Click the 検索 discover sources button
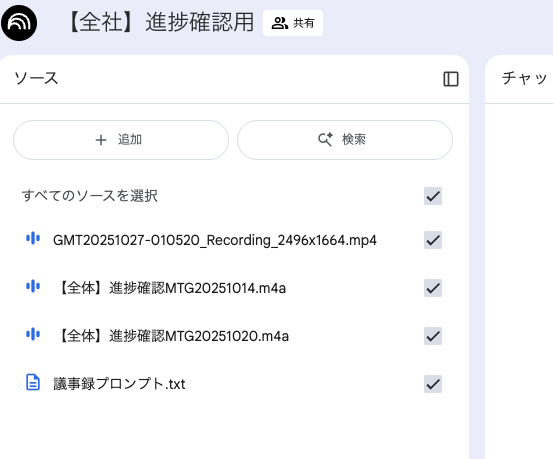Screen dimensions: 553x459 [x=345, y=140]
